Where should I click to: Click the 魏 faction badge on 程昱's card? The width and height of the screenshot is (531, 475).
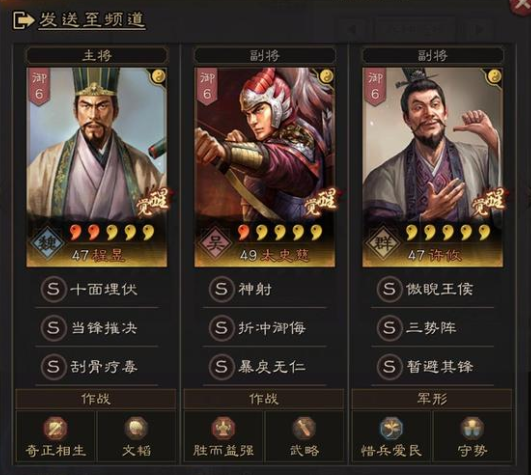click(47, 242)
